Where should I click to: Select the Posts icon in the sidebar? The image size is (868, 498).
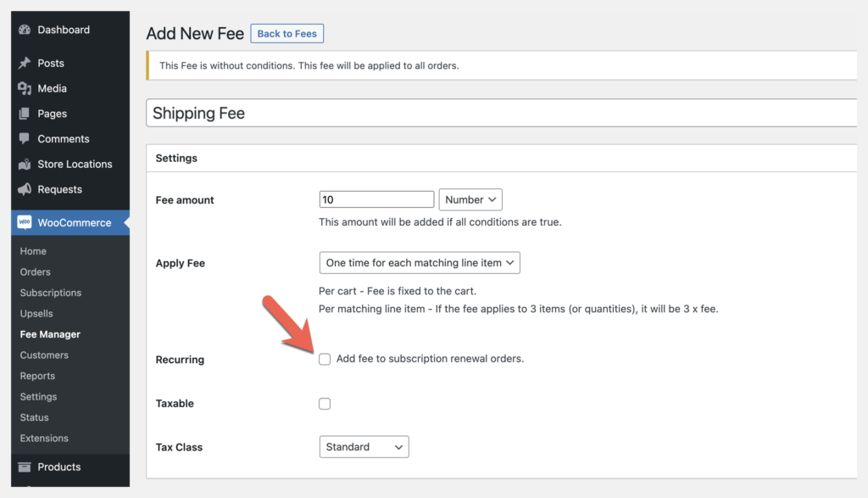(23, 63)
